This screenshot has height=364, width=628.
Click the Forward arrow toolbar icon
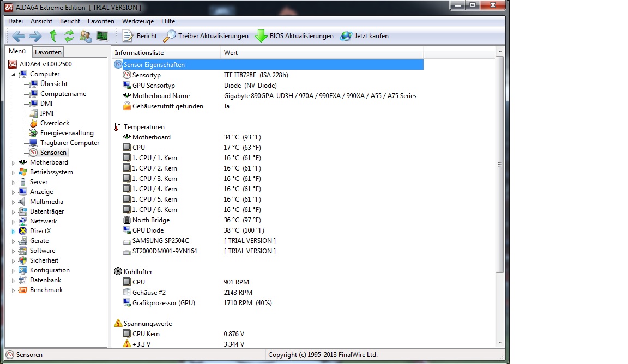tap(35, 36)
